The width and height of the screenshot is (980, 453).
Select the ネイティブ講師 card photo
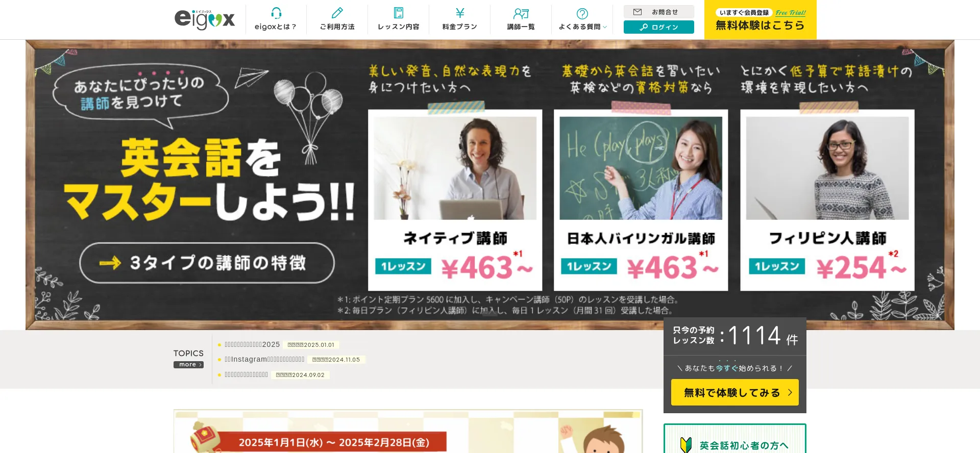(455, 168)
